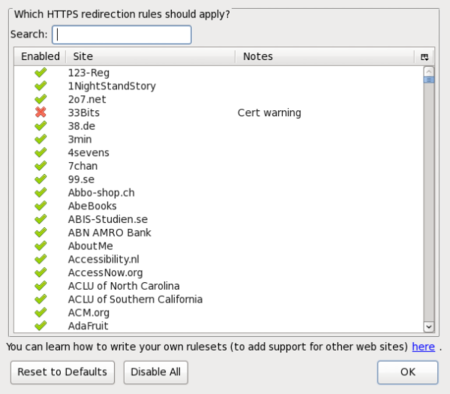Click the Cert warning note

coord(269,113)
